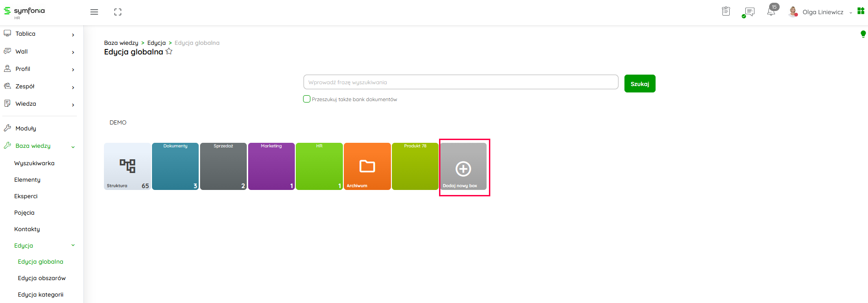This screenshot has height=303, width=868.
Task: Open Wyszukiwarka in the sidebar
Action: tap(34, 163)
